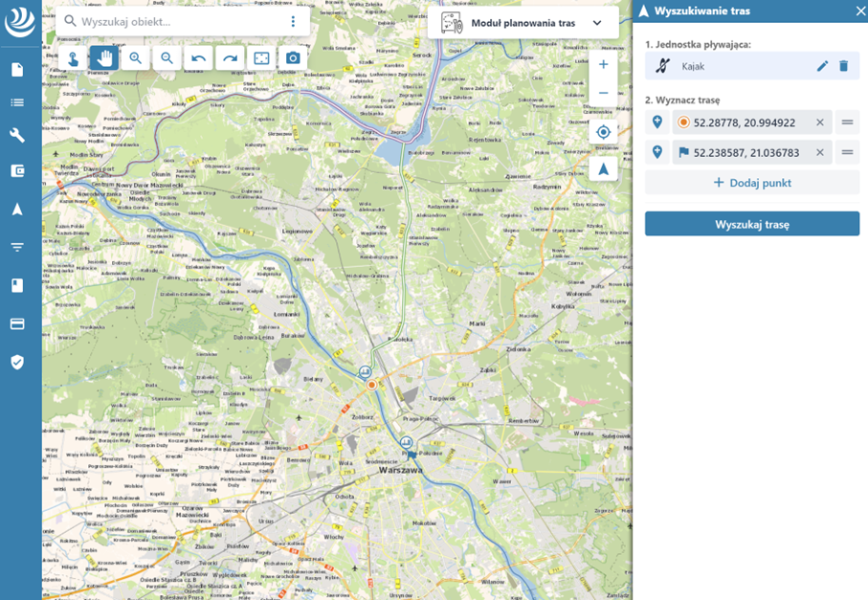Open the layers list in sidebar
Viewport: 868px width, 600px height.
(x=17, y=102)
